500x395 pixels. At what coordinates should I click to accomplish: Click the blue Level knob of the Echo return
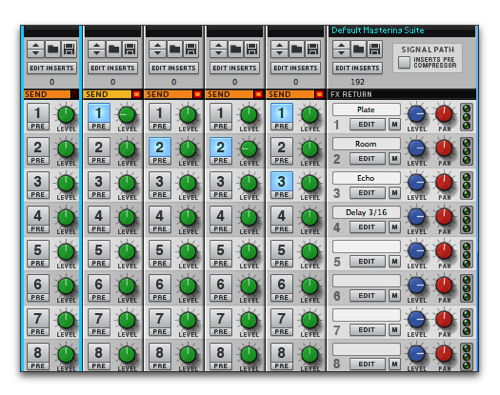pyautogui.click(x=417, y=183)
